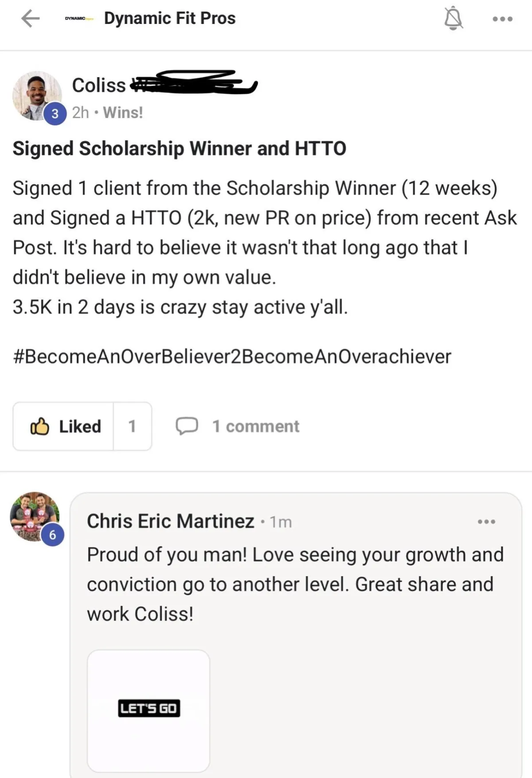532x778 pixels.
Task: Toggle the notification bell for this post
Action: (x=453, y=19)
